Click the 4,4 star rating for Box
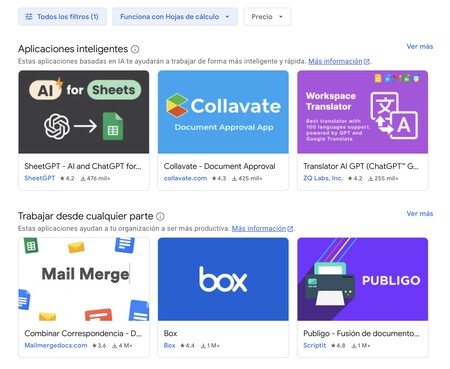The height and width of the screenshot is (369, 450). tap(187, 346)
